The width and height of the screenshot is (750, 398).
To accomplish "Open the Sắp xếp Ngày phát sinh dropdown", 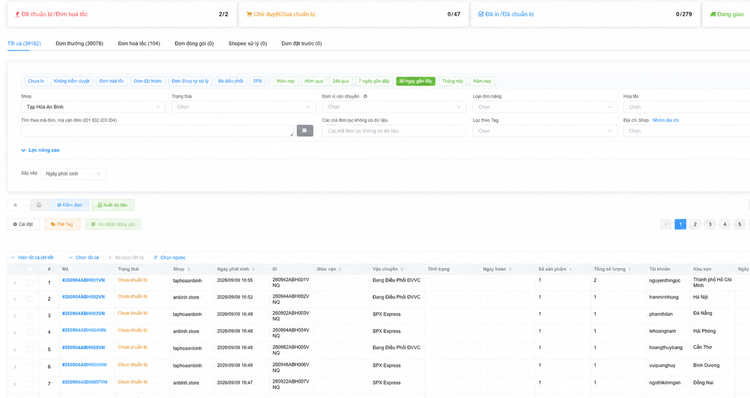I will pos(73,174).
